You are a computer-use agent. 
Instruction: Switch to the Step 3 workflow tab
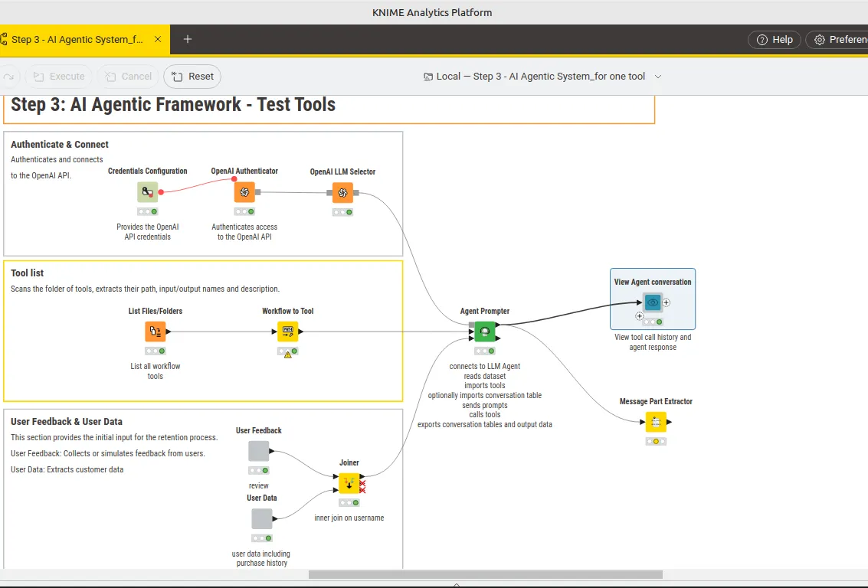point(77,39)
